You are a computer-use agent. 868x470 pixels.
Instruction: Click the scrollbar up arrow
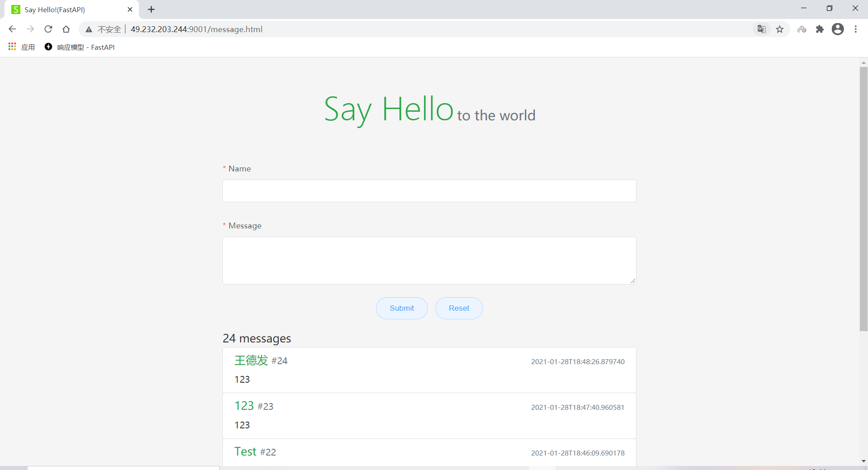point(863,63)
